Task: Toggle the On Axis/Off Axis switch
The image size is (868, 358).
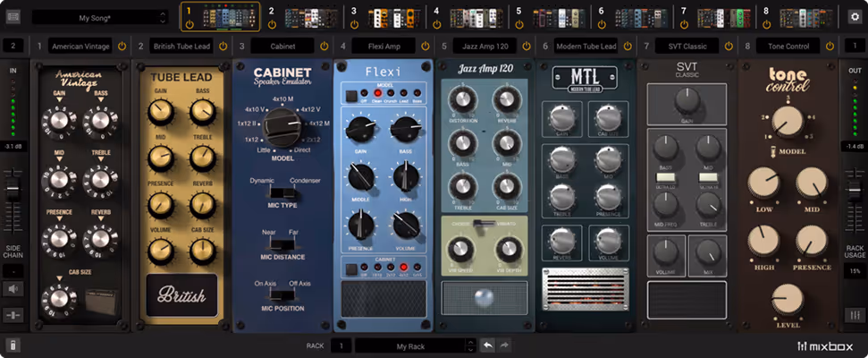Action: pos(282,296)
